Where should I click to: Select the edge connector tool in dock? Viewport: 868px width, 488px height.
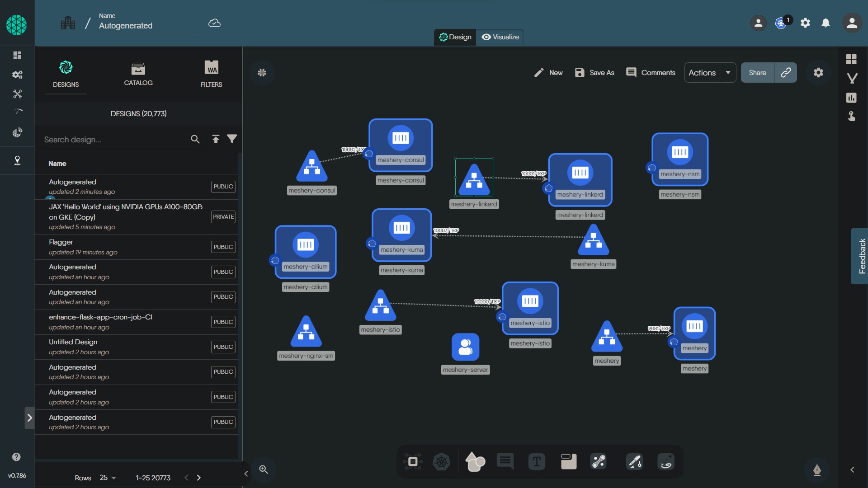tap(599, 462)
